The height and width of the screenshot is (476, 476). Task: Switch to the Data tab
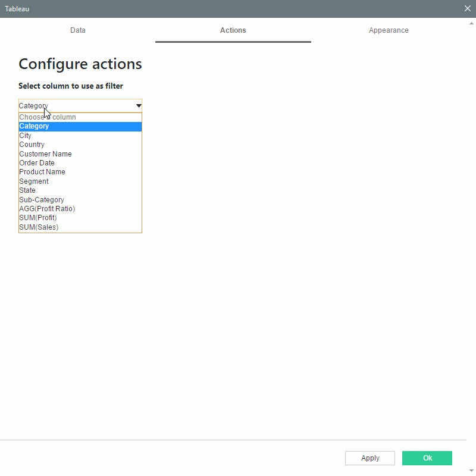[78, 30]
